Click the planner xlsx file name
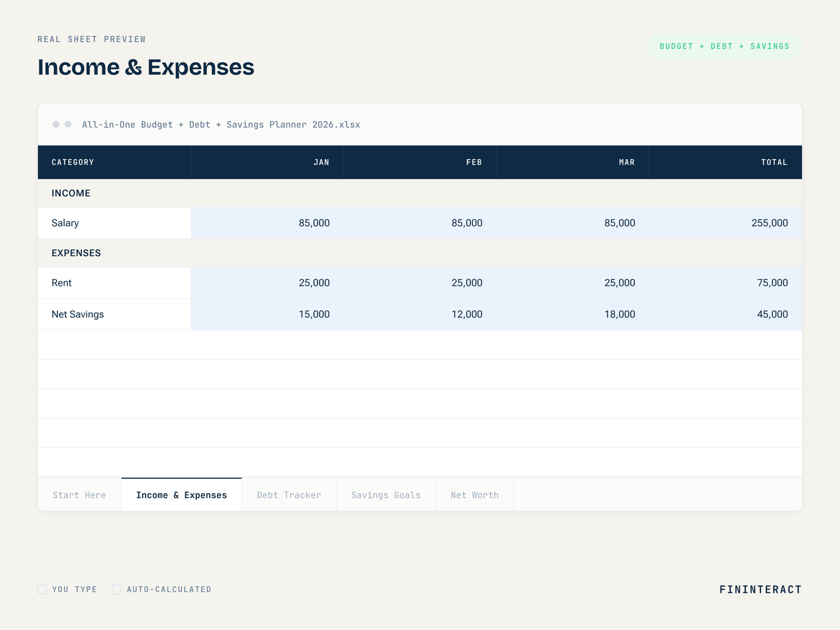Image resolution: width=840 pixels, height=630 pixels. coord(221,124)
